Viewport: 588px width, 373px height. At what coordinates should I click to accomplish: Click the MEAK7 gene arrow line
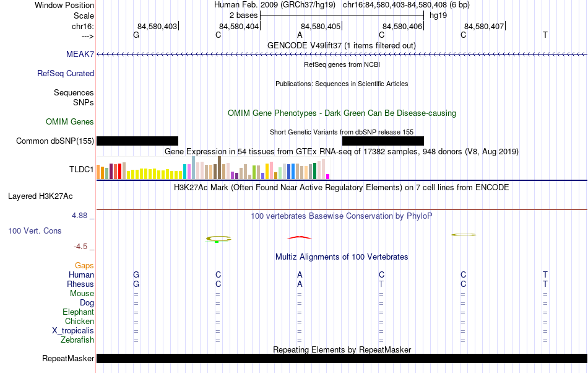point(342,55)
